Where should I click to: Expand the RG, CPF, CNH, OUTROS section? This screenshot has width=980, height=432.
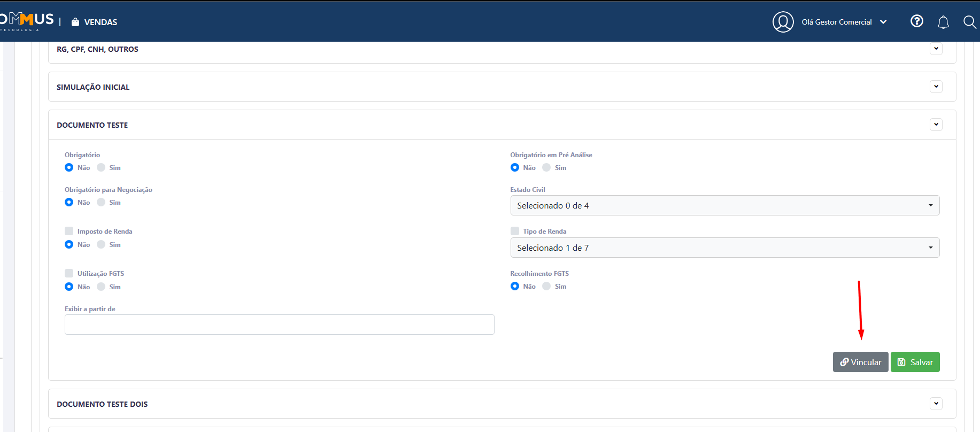tap(936, 49)
